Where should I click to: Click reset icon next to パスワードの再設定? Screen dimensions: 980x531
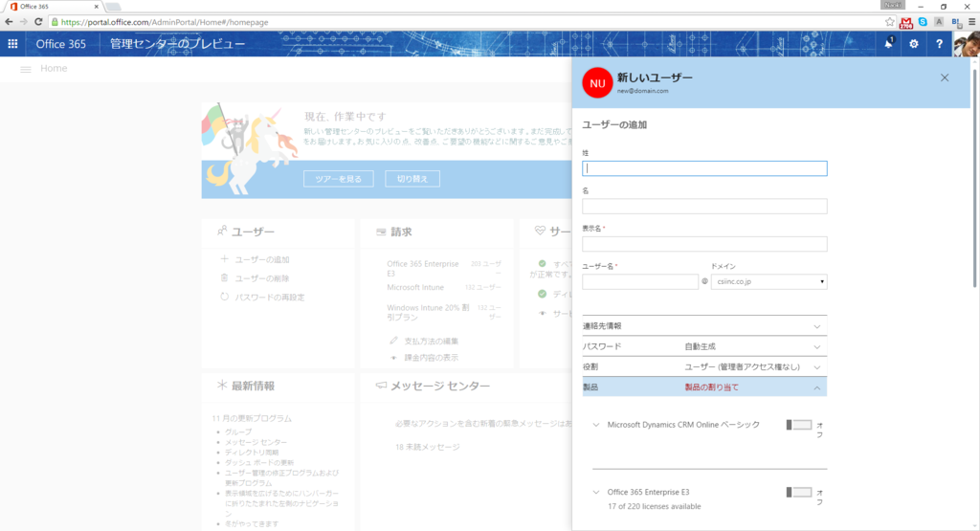tap(224, 297)
